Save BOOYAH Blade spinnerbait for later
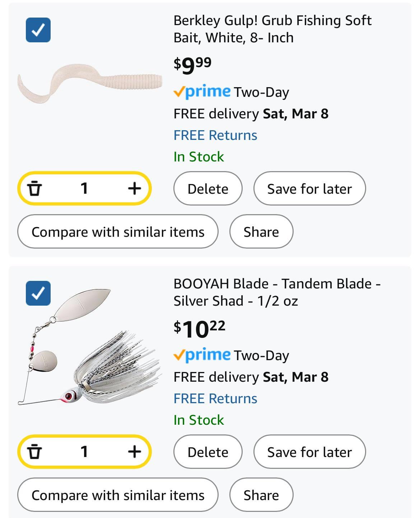The image size is (420, 518). click(309, 452)
